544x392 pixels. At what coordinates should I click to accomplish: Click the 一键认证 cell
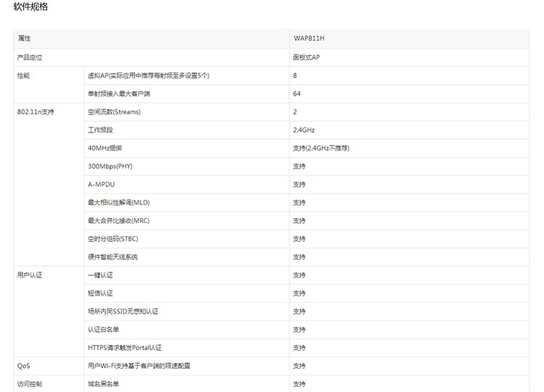(x=186, y=275)
